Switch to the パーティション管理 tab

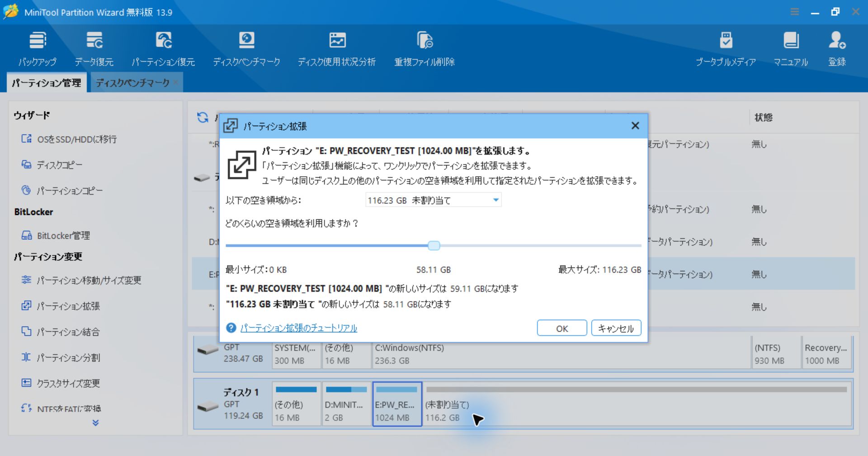coord(47,83)
